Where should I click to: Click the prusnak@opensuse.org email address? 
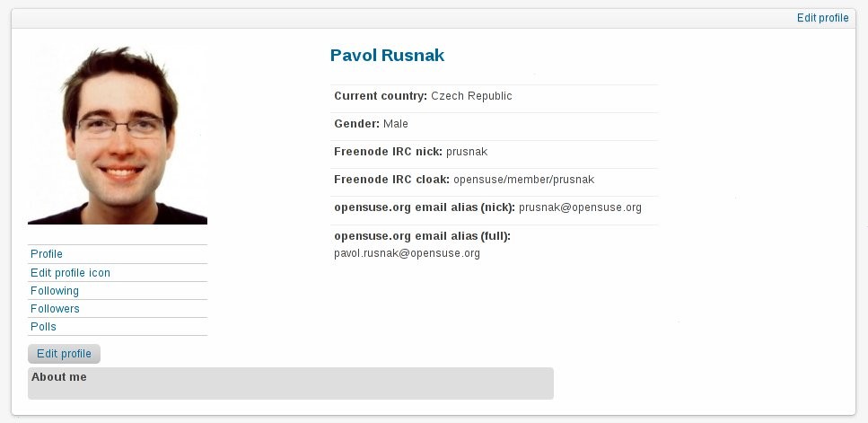(580, 207)
